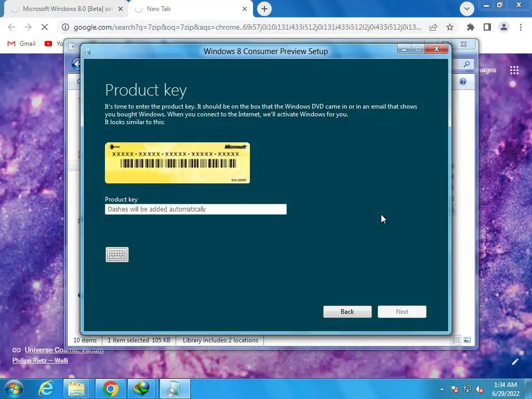Open Chrome extensions puzzle icon

point(471,27)
